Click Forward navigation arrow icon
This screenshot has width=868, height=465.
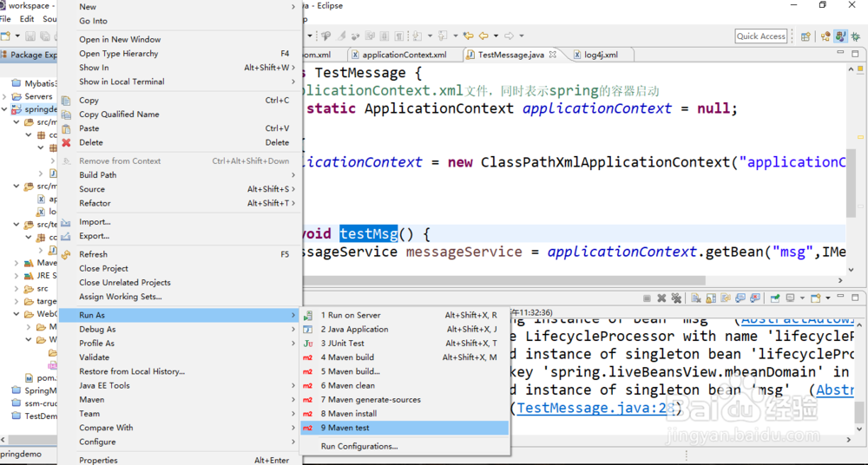coord(510,36)
